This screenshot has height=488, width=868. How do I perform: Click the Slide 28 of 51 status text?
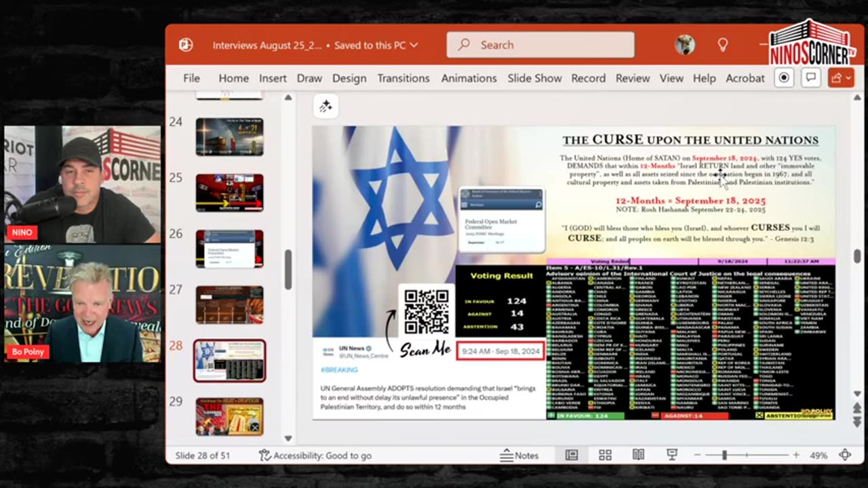pos(203,455)
